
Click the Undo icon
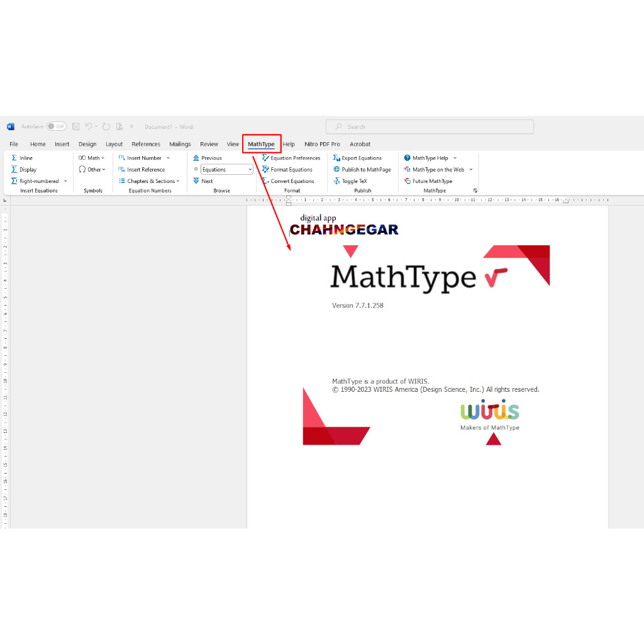pyautogui.click(x=88, y=126)
